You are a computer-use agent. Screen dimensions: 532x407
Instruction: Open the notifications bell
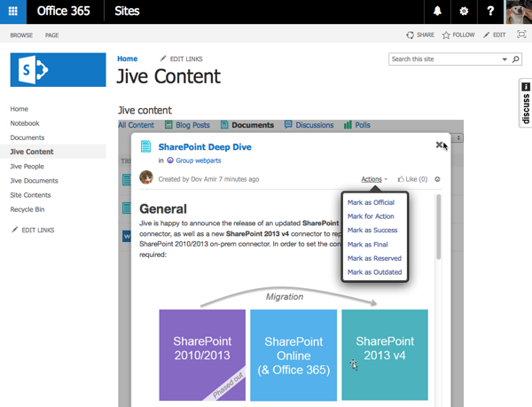tap(437, 12)
